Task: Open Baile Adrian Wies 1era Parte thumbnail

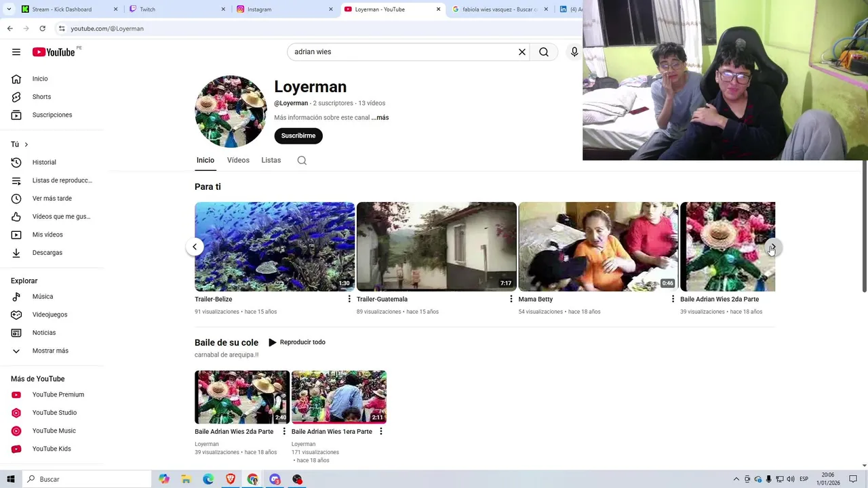Action: [x=339, y=397]
